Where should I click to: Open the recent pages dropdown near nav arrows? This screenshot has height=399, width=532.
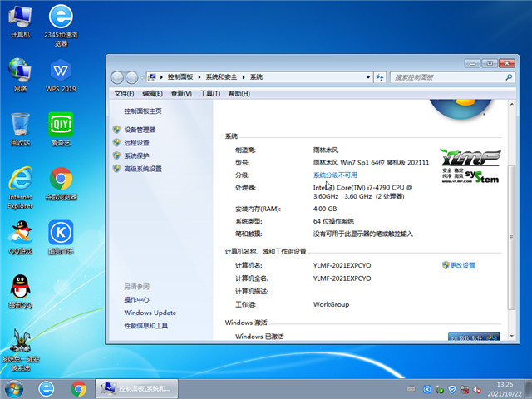tap(142, 78)
